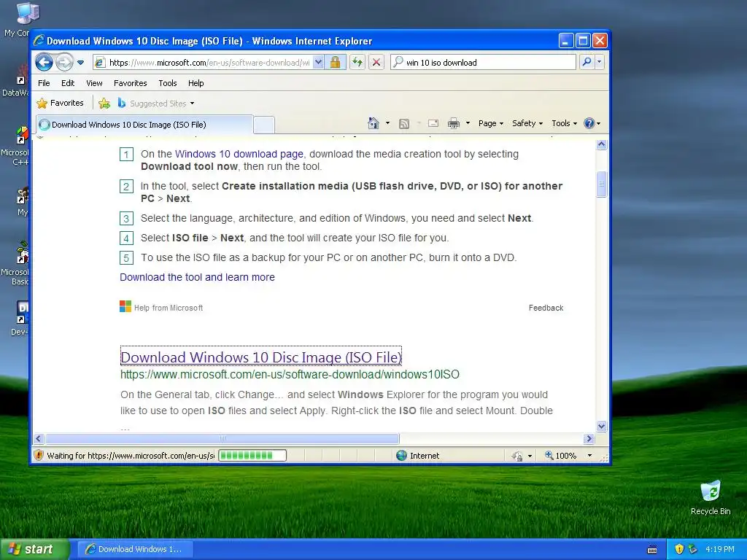Click the vertical scrollbar down arrow
The image size is (747, 560).
point(601,426)
